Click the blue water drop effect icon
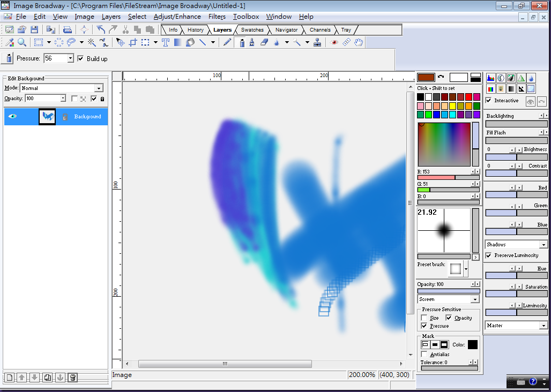 (x=531, y=78)
